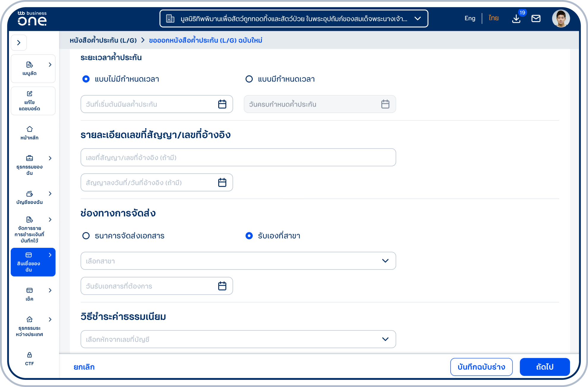Select แบบไม่มีกำหนดเวลา radio option
The height and width of the screenshot is (387, 588).
coord(86,79)
